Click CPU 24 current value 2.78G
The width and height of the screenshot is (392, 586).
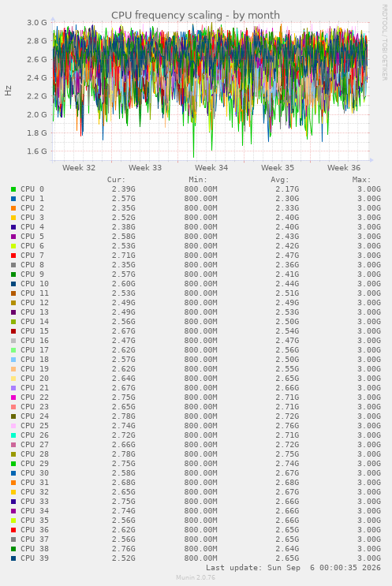tap(124, 416)
